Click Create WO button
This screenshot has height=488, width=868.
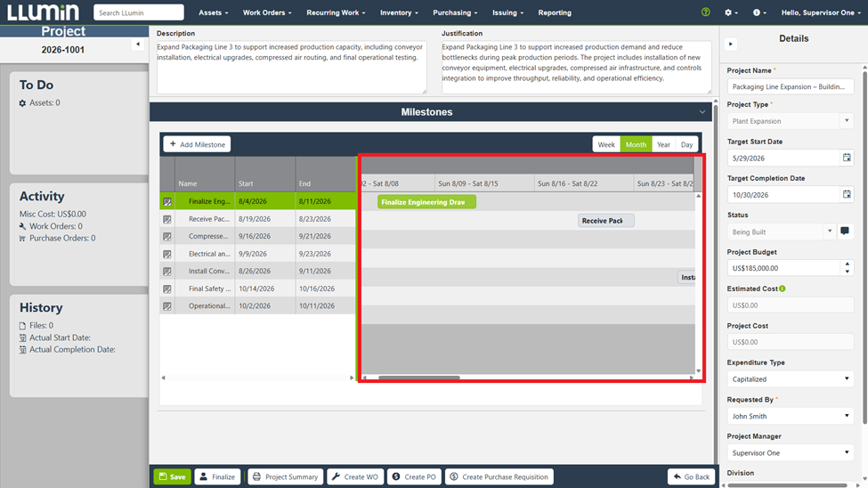(355, 476)
